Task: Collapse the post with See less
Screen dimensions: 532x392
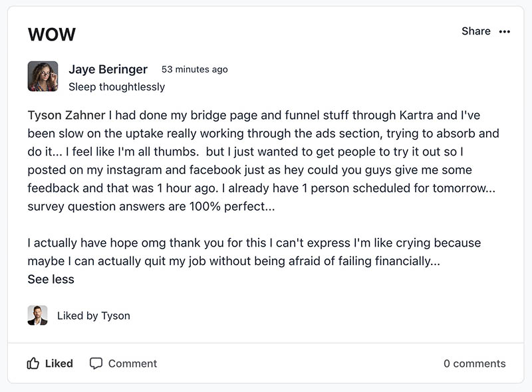Action: tap(51, 279)
